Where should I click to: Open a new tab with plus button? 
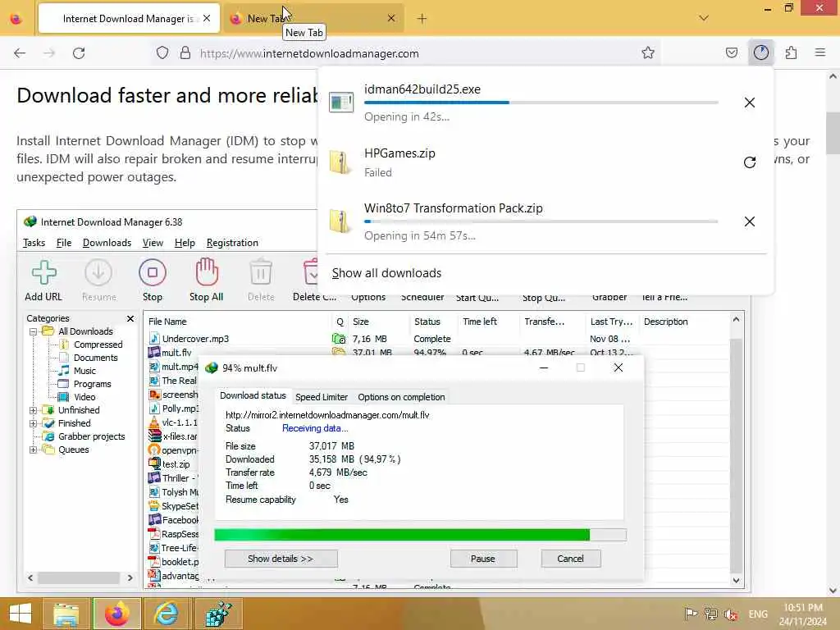422,19
